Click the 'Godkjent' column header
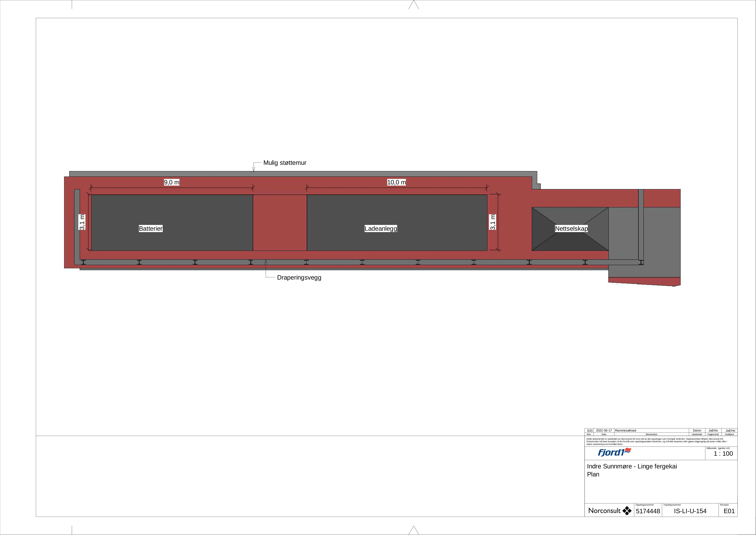The height and width of the screenshot is (535, 756). tap(729, 435)
